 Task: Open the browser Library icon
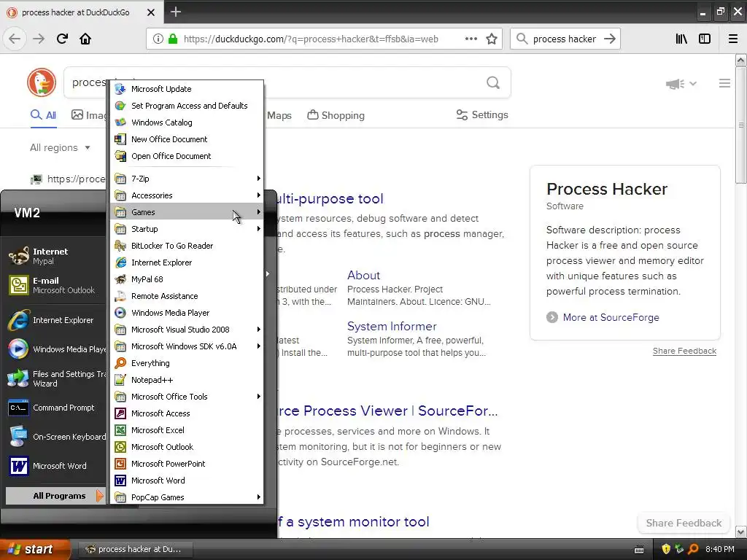click(x=681, y=39)
